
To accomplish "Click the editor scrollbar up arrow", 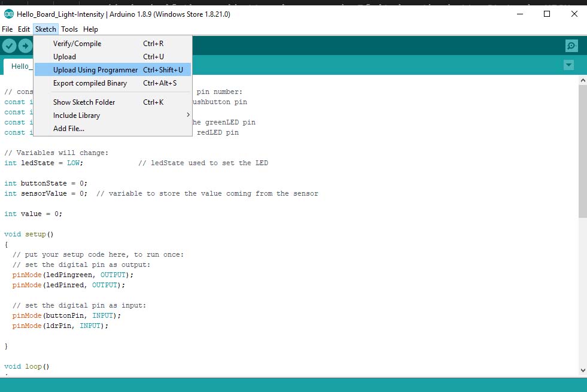I will tap(582, 80).
